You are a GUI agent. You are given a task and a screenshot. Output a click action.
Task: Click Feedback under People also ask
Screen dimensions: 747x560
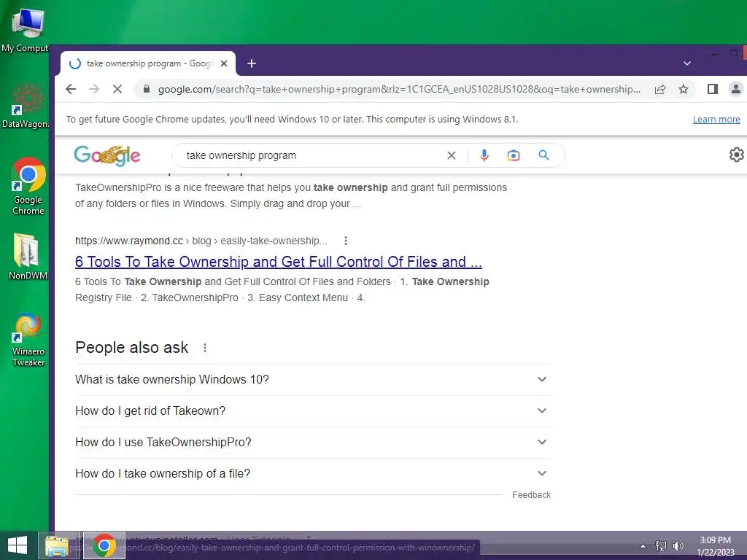pyautogui.click(x=531, y=495)
